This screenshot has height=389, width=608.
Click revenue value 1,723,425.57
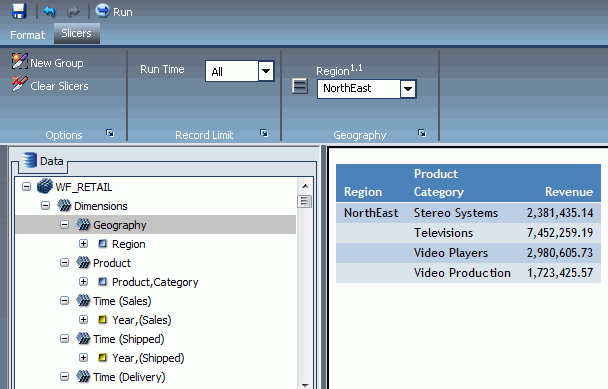point(560,273)
